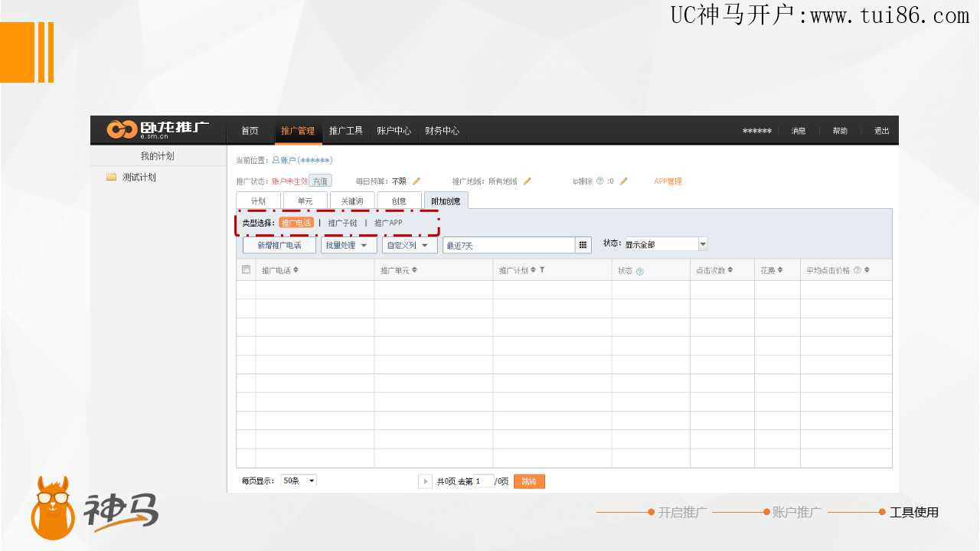
Task: Click the filter icon on 推广计划 column
Action: (x=542, y=270)
